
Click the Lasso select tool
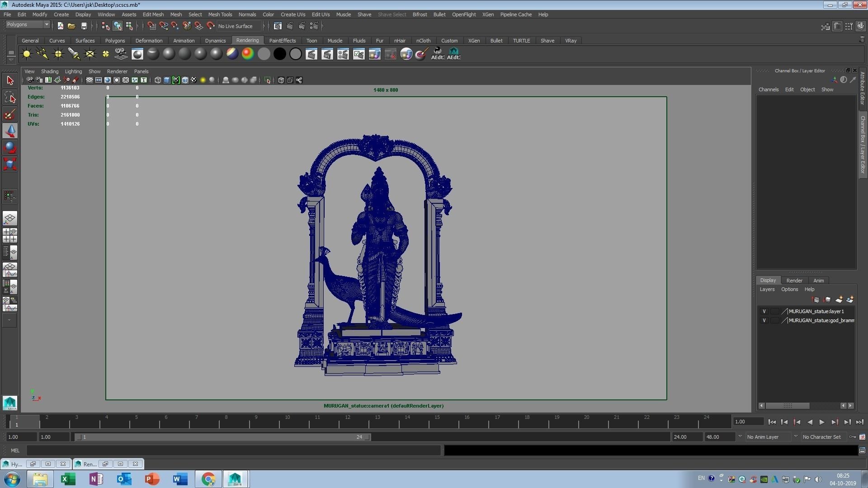10,97
